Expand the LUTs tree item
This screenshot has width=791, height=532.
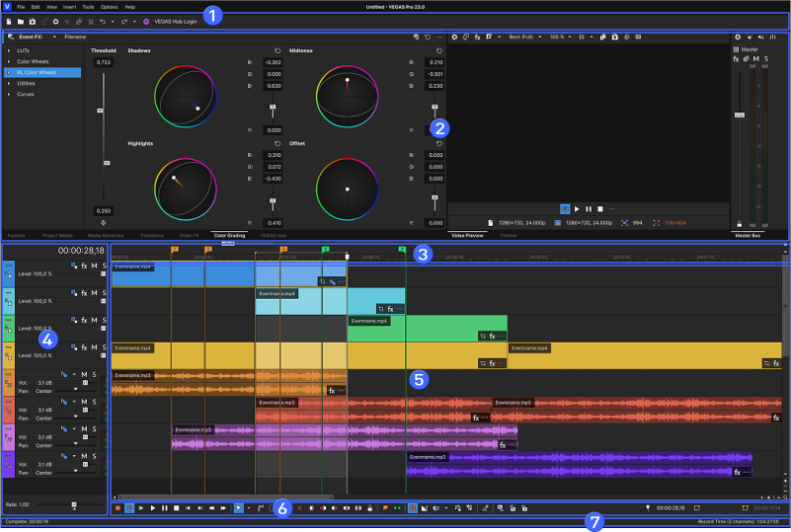point(9,48)
